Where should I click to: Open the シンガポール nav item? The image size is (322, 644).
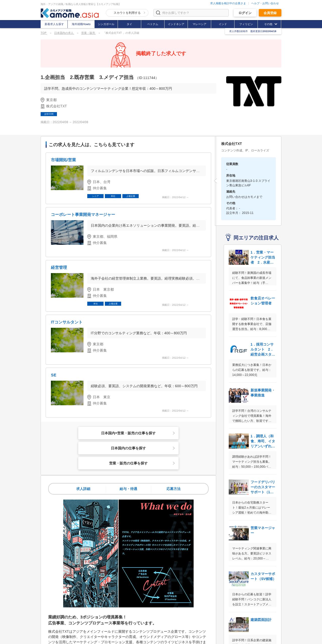(x=106, y=24)
